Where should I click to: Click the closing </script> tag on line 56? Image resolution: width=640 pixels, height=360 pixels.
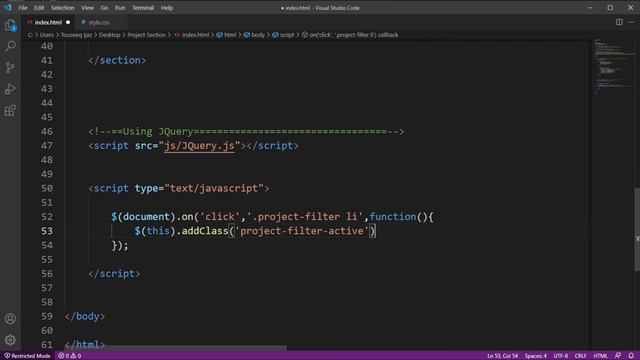114,273
